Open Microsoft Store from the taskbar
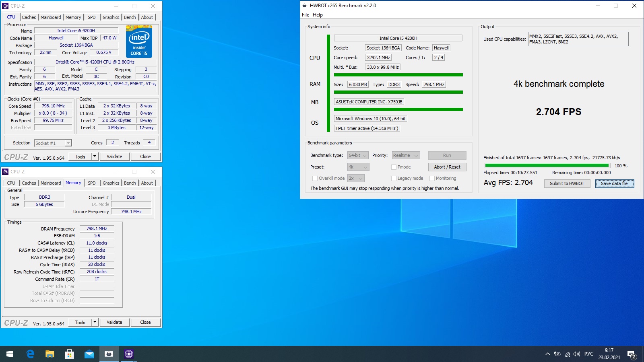 [x=69, y=354]
